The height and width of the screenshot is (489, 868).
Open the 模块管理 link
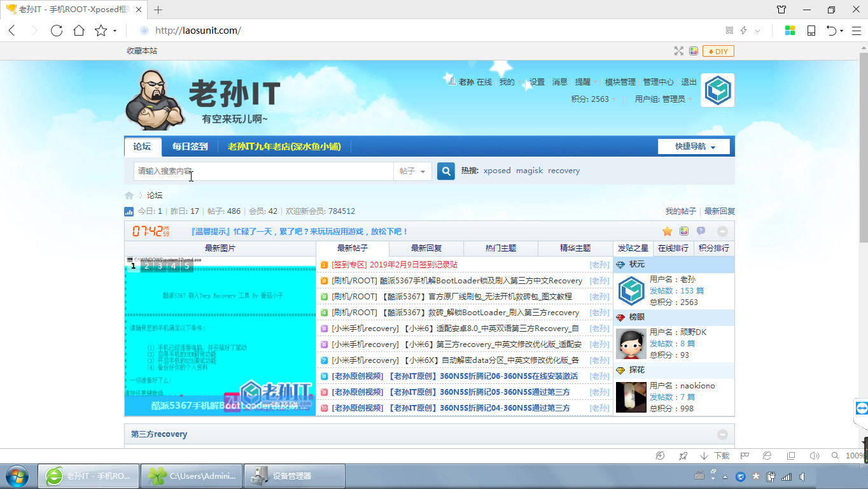620,82
